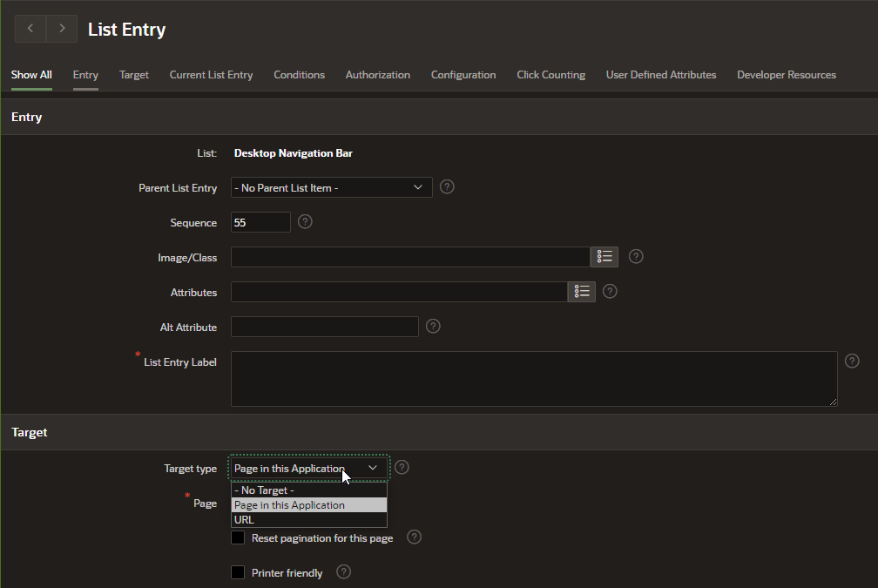Choose '- No Target -' option
878x588 pixels.
point(309,490)
